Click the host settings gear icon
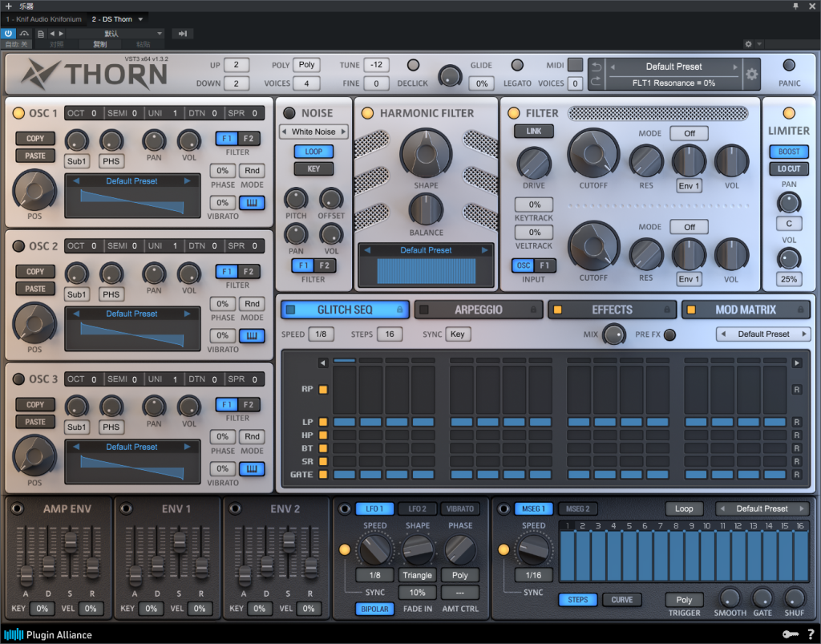 [748, 44]
